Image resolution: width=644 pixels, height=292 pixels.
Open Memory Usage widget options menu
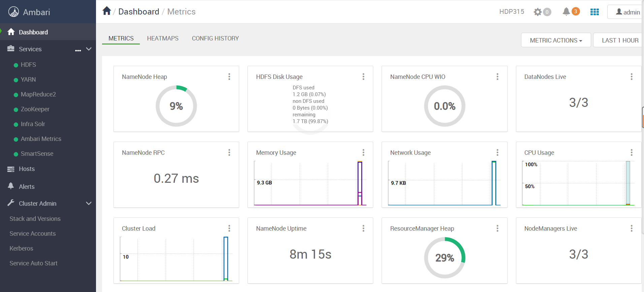pyautogui.click(x=363, y=152)
